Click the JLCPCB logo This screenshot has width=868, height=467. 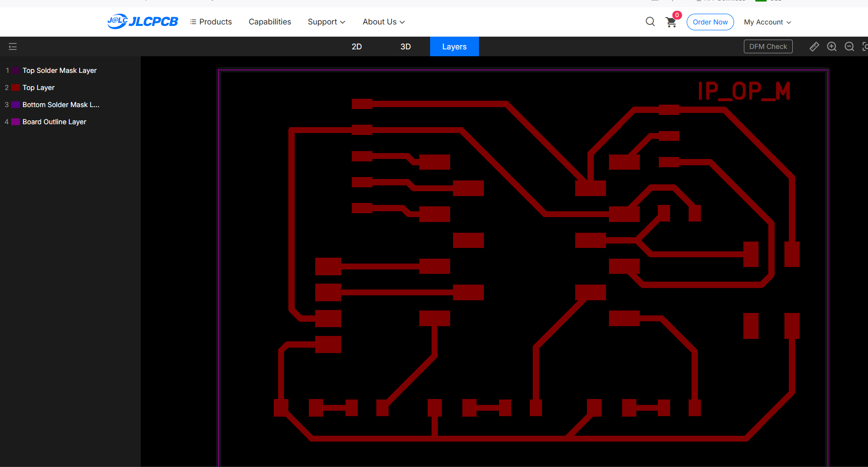[143, 22]
